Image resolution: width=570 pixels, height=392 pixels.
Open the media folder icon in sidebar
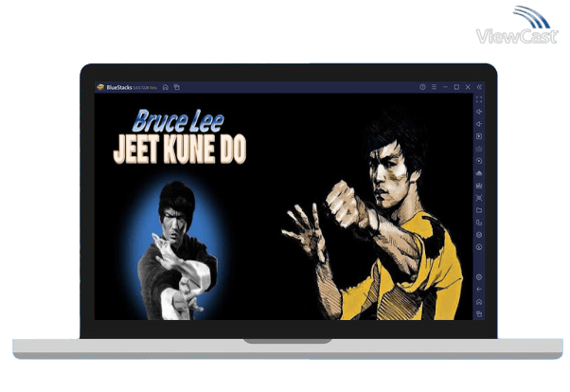479,210
